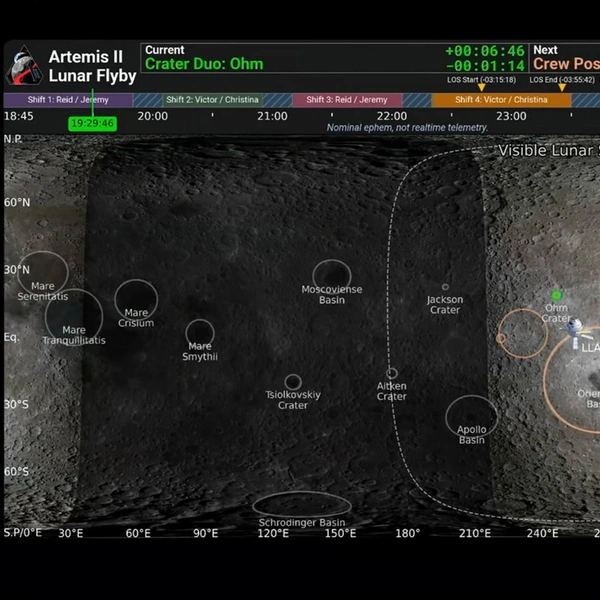Click the 210°E longitude label
This screenshot has height=600, width=600.
point(475,533)
